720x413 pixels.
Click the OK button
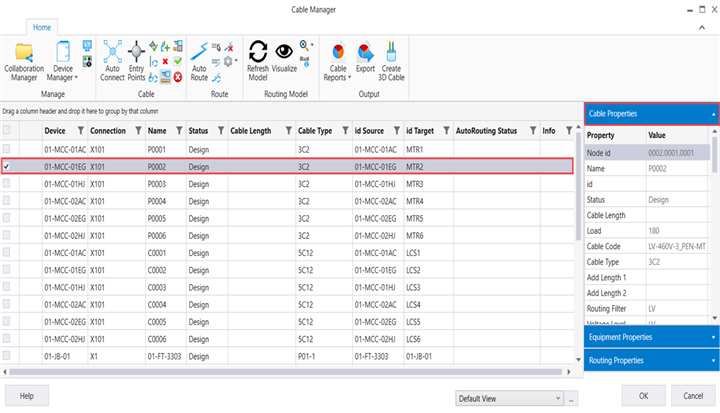[643, 396]
